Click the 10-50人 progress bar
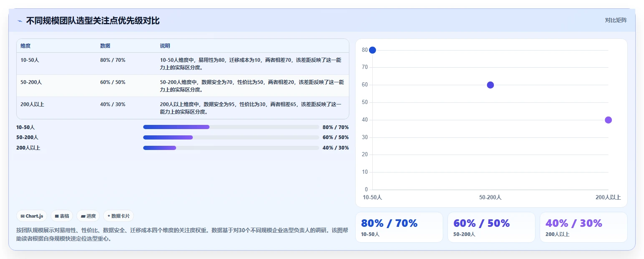644x259 pixels. 231,127
